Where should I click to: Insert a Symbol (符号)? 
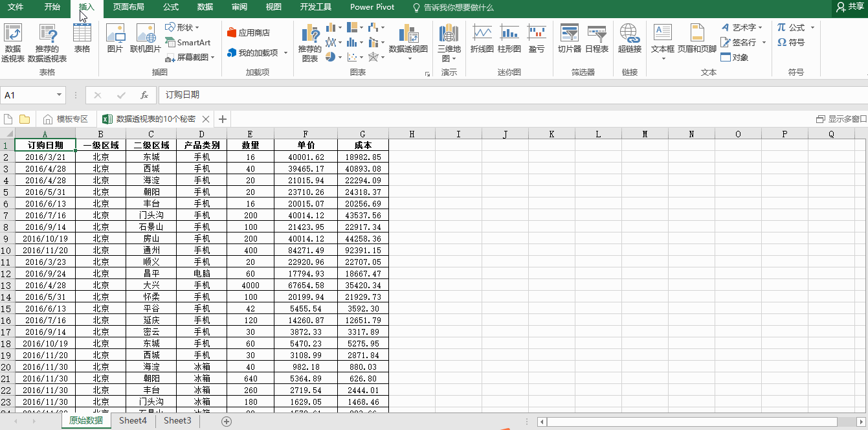[x=791, y=42]
